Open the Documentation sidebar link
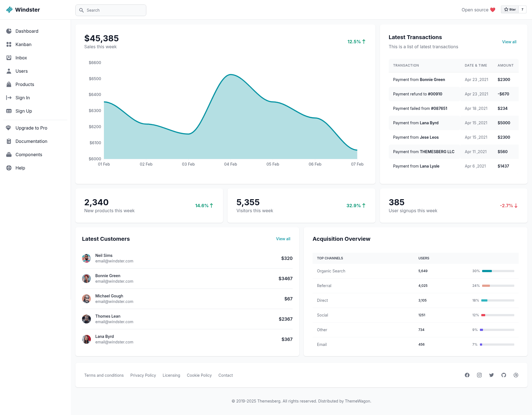Viewport: 532px width, 415px height. click(35, 141)
